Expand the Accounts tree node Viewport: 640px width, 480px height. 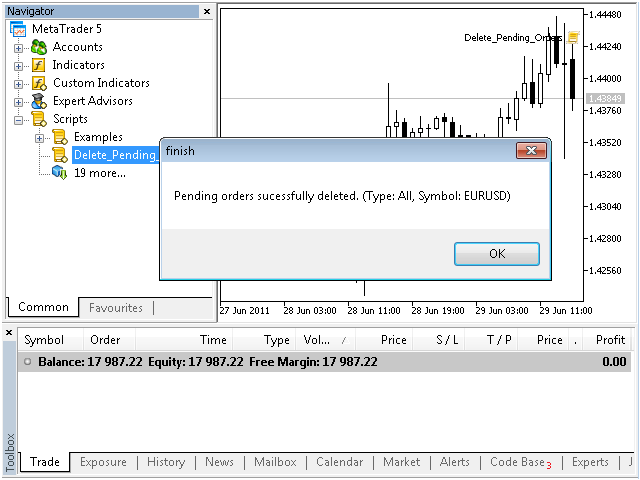point(18,47)
